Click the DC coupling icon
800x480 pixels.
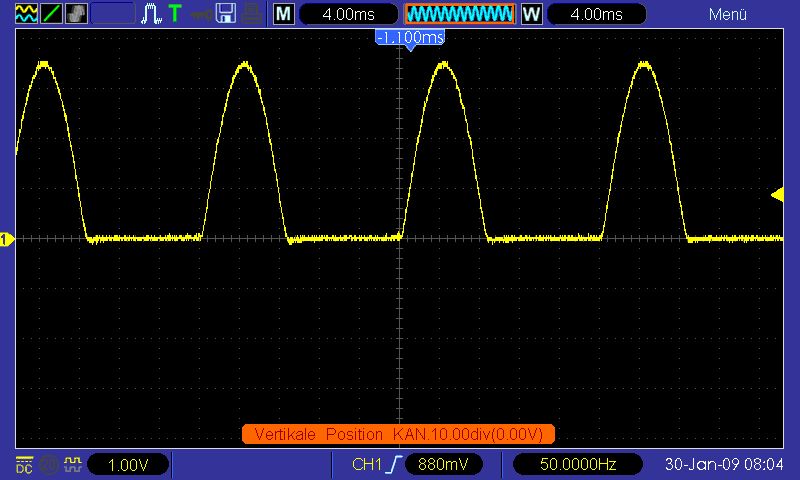point(24,465)
